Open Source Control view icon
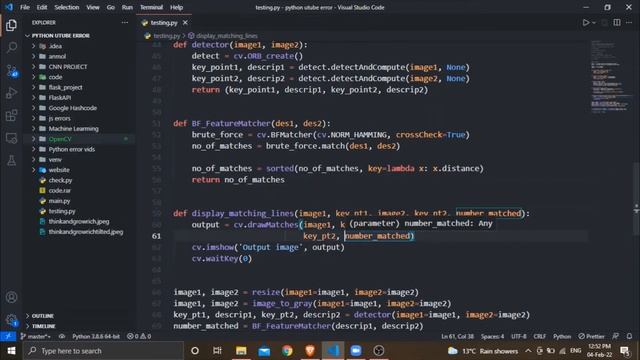 tap(11, 71)
